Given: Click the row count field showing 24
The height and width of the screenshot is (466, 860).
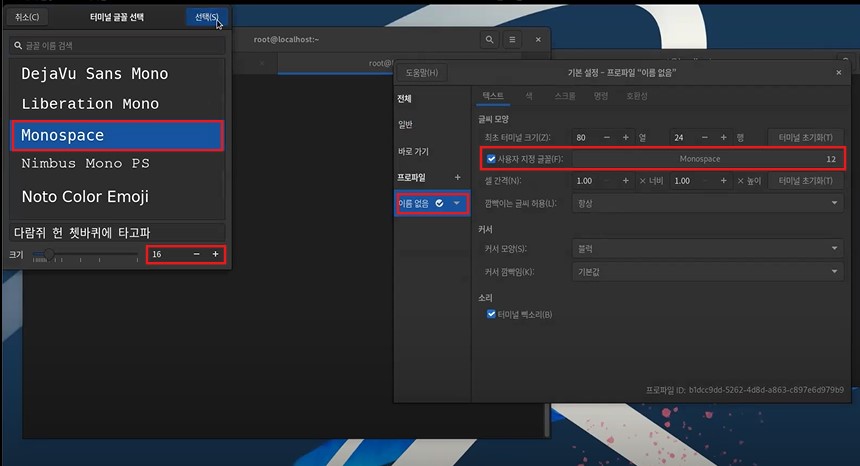Looking at the screenshot, I should pos(683,138).
